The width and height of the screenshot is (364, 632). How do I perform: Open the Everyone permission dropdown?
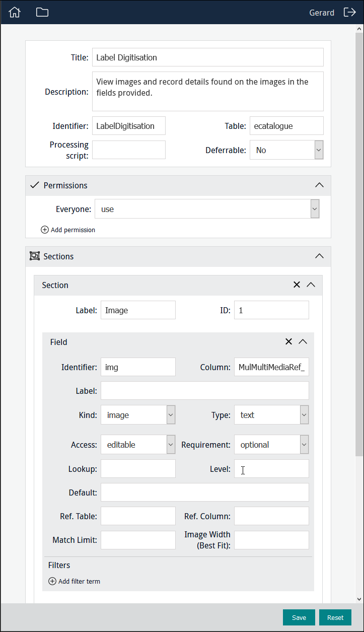point(315,209)
